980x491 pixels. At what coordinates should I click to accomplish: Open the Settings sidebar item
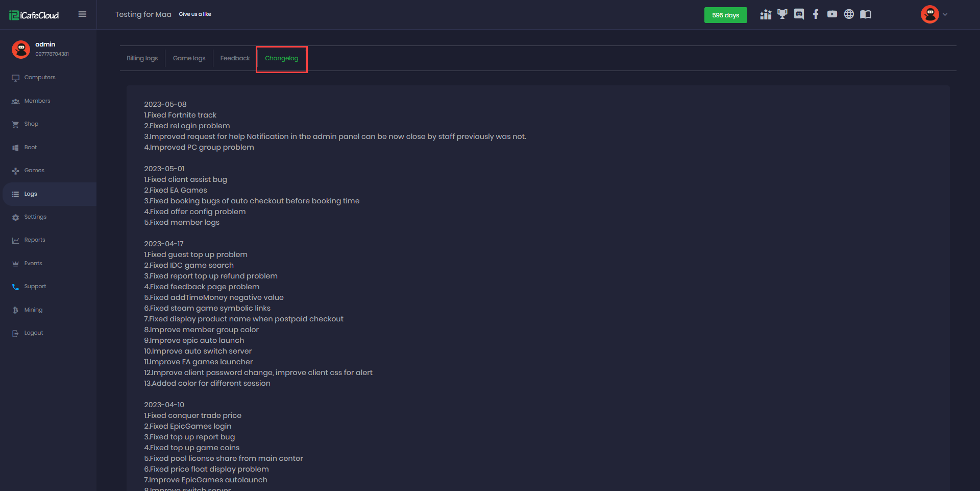point(35,217)
